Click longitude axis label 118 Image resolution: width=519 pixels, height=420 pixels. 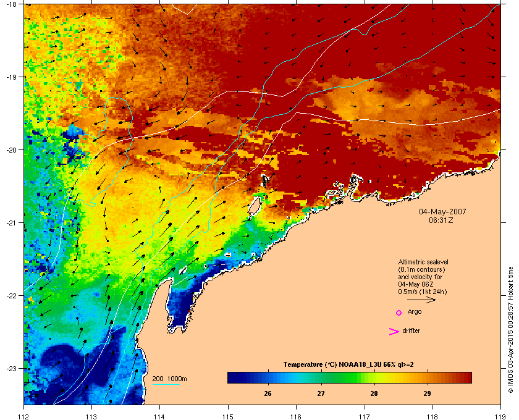(432, 416)
